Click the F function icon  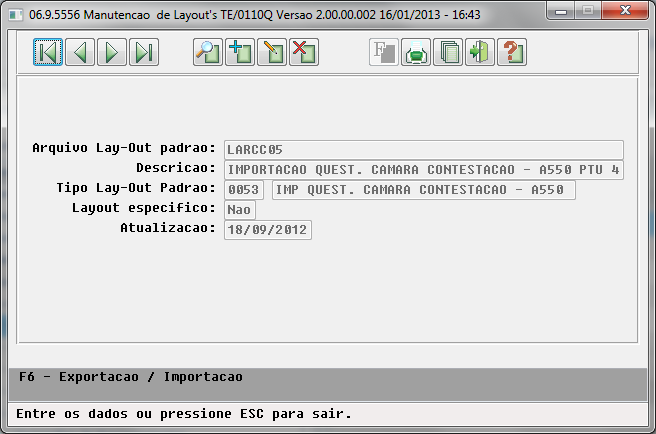[x=384, y=52]
